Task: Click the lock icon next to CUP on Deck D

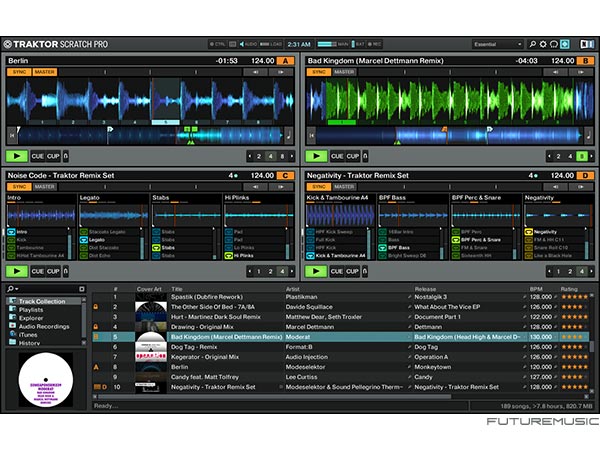Action: pyautogui.click(x=365, y=271)
